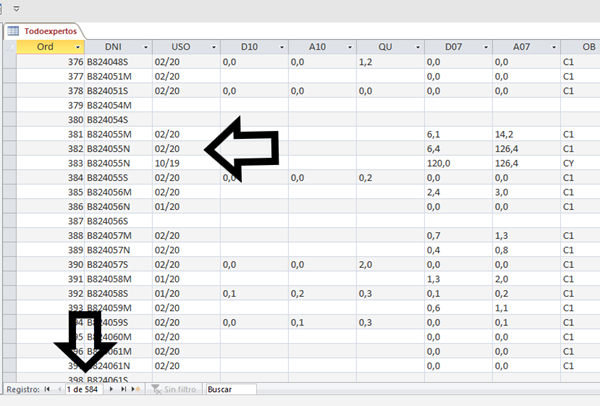The height and width of the screenshot is (406, 600).
Task: Click A07 cell 1,1 in row 393
Action: pyautogui.click(x=527, y=308)
